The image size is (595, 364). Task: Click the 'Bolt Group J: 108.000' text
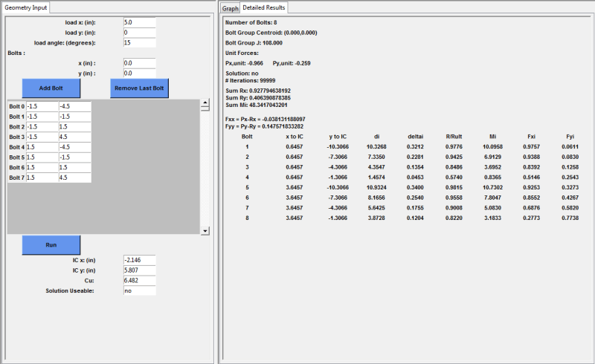(254, 43)
